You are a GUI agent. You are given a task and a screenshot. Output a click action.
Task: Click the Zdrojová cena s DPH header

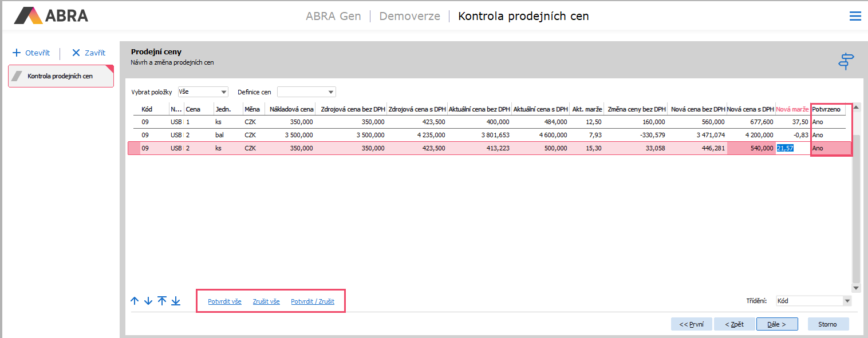coord(417,109)
